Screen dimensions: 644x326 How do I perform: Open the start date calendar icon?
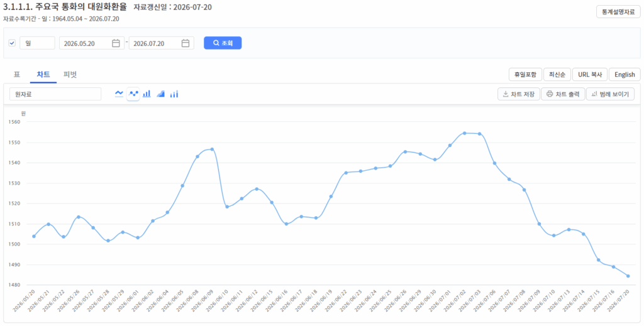tap(116, 43)
